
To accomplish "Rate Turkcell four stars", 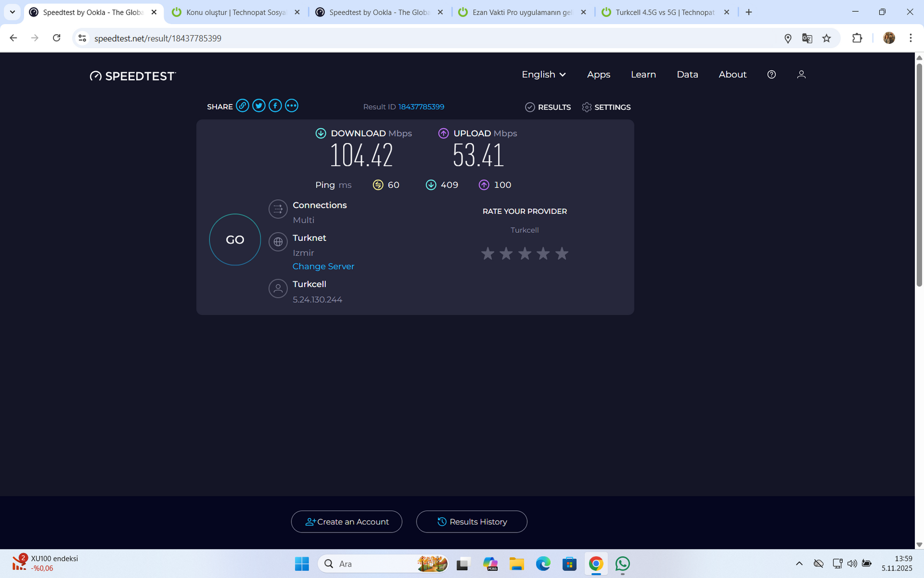I will [x=543, y=253].
